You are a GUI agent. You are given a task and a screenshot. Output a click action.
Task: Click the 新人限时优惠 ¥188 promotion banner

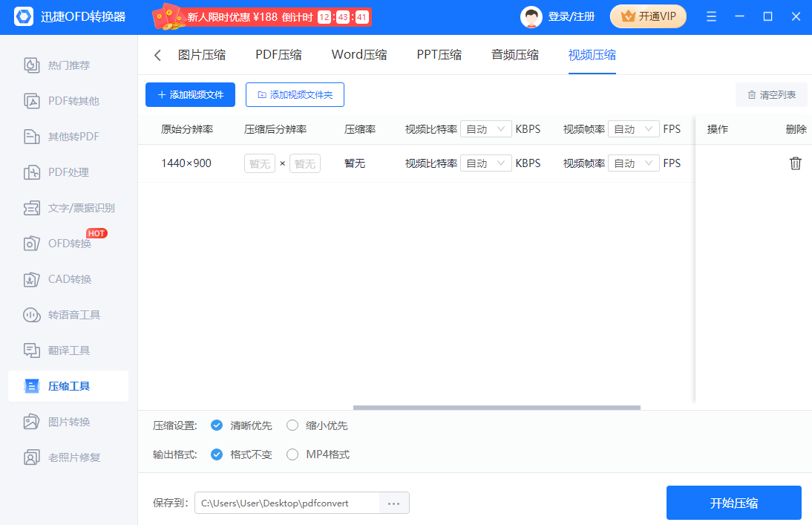pyautogui.click(x=261, y=16)
